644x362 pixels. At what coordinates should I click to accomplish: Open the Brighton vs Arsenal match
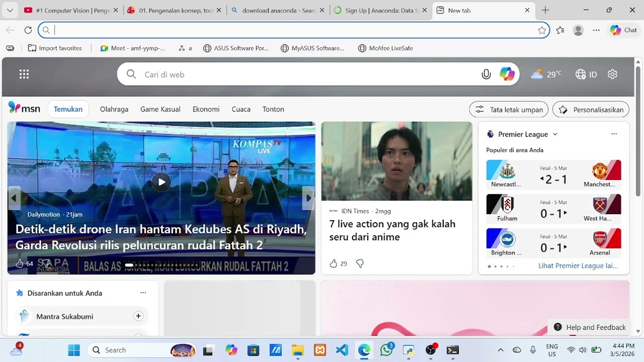coord(553,242)
